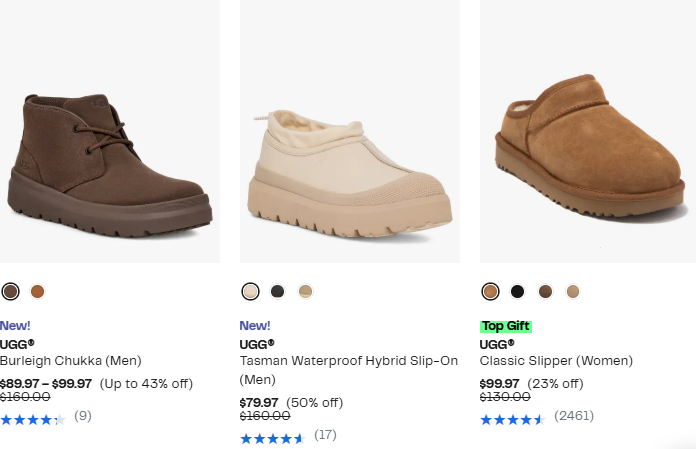Pick black swatch for Tasman Hybrid Slip-On
Viewport: 696px width, 449px height.
(x=278, y=291)
